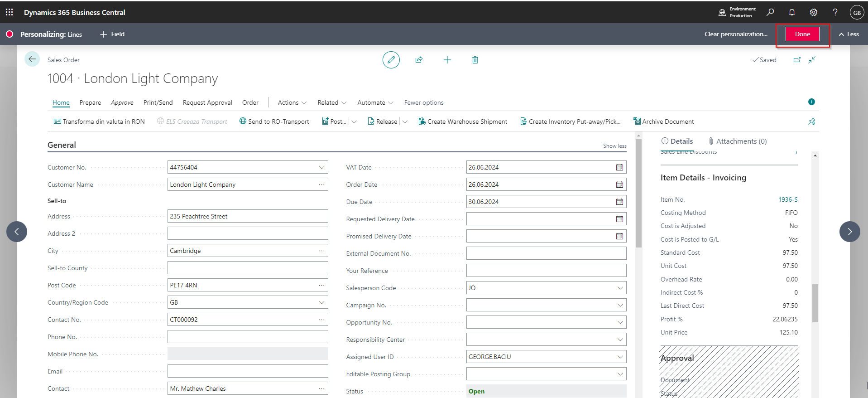Open the app launcher waffle icon
This screenshot has width=868, height=398.
[x=9, y=12]
